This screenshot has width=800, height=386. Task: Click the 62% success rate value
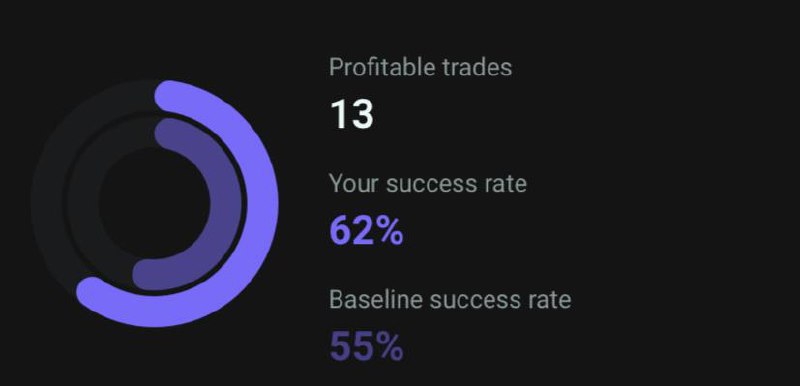[366, 231]
